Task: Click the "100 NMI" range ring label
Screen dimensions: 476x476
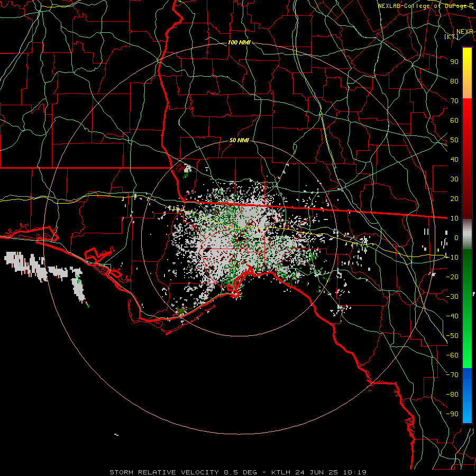Action: (239, 42)
